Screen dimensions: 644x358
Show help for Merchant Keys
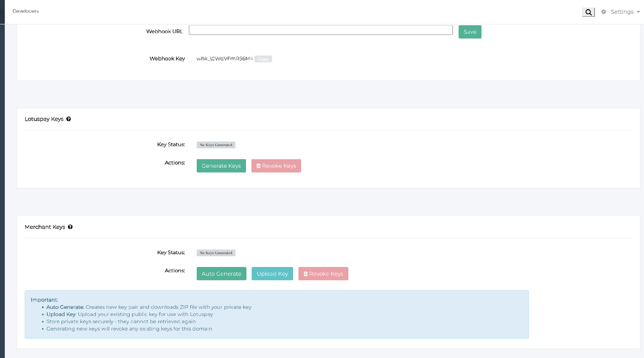(70, 227)
